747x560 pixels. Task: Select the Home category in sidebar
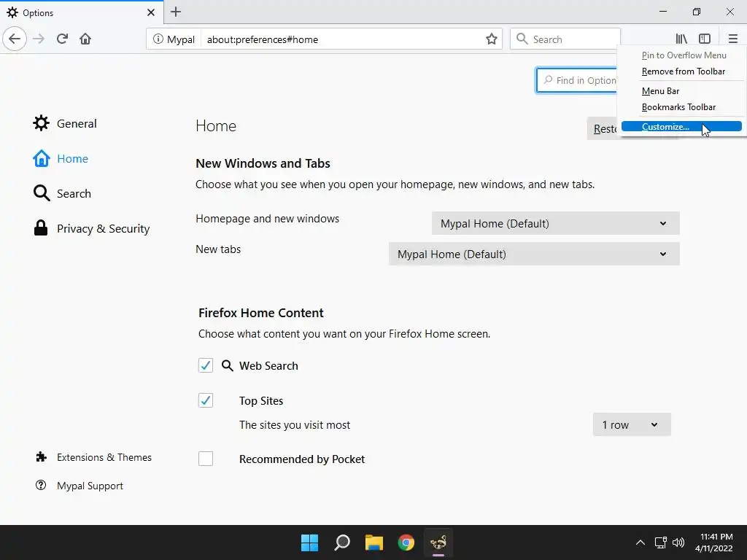coord(60,158)
